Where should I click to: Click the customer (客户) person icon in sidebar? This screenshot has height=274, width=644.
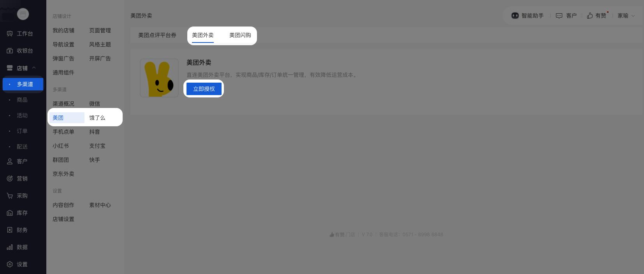coord(10,161)
